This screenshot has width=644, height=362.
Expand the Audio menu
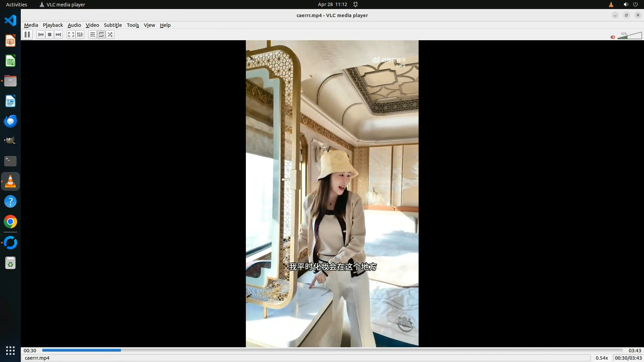pyautogui.click(x=74, y=25)
